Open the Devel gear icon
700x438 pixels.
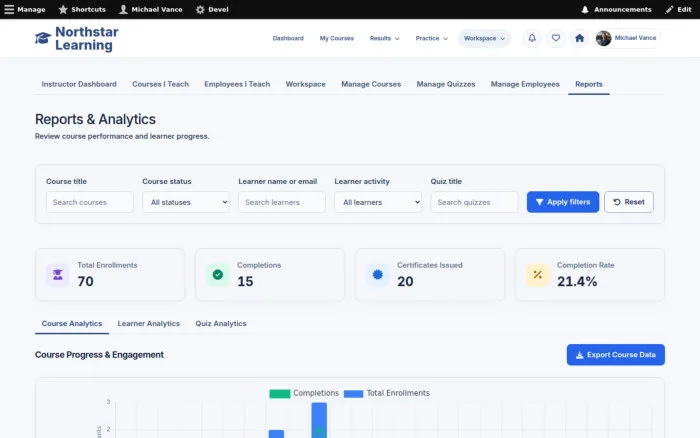coord(200,9)
